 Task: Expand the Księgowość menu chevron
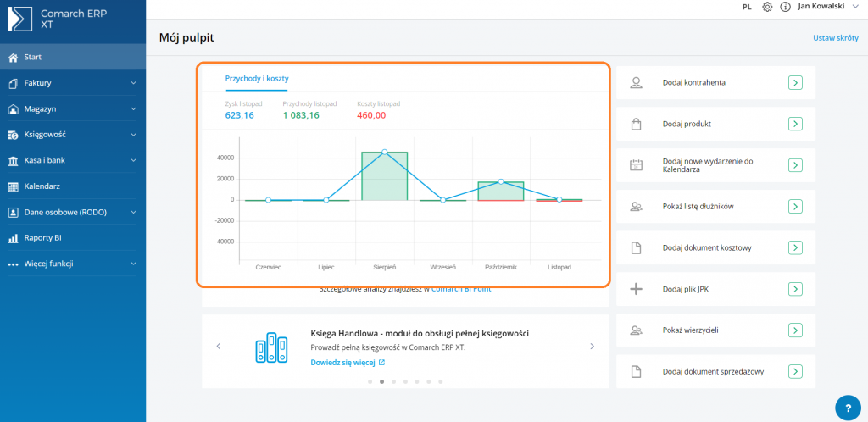point(133,135)
